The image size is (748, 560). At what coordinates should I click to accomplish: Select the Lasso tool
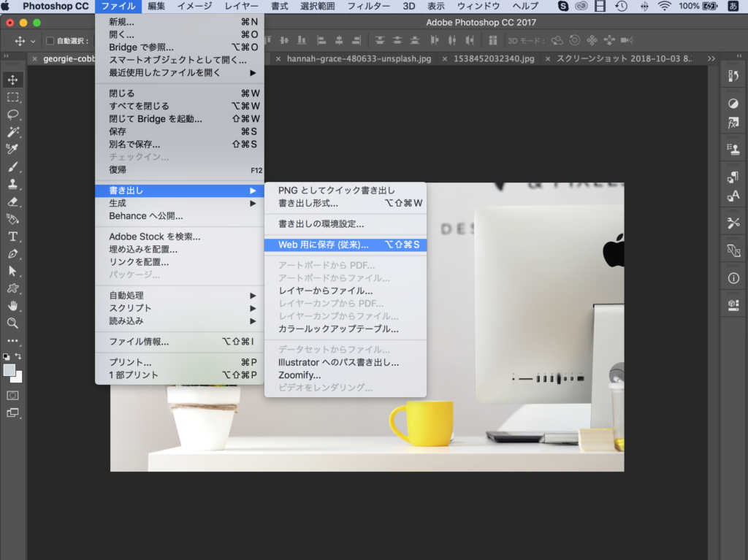click(13, 115)
